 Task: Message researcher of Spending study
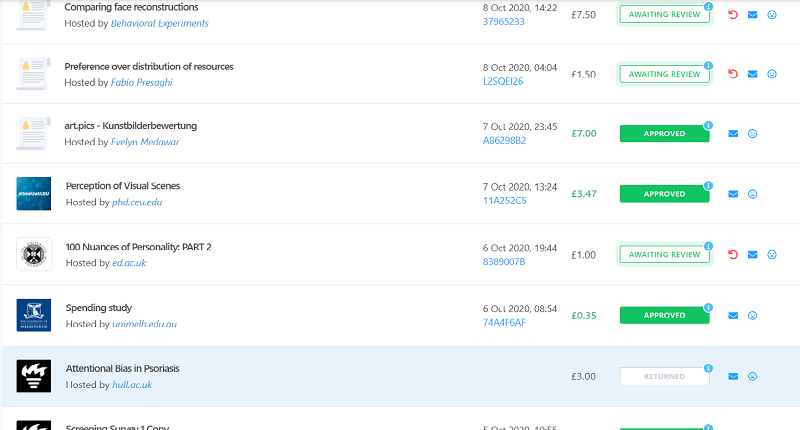click(x=733, y=316)
